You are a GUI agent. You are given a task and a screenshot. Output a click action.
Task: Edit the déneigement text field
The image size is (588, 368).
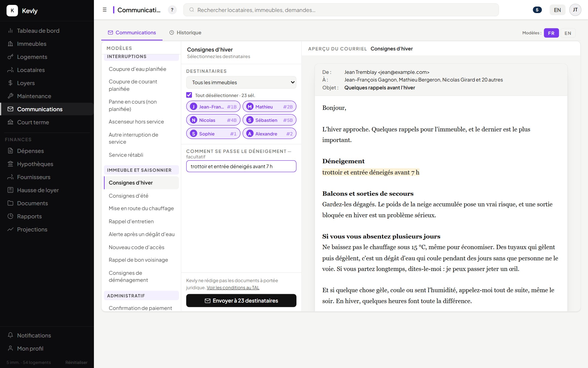pos(241,166)
